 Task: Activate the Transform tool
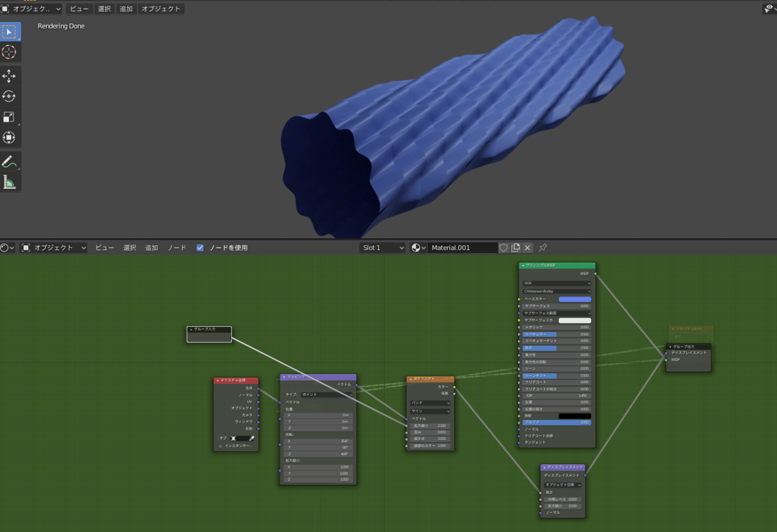(x=10, y=137)
